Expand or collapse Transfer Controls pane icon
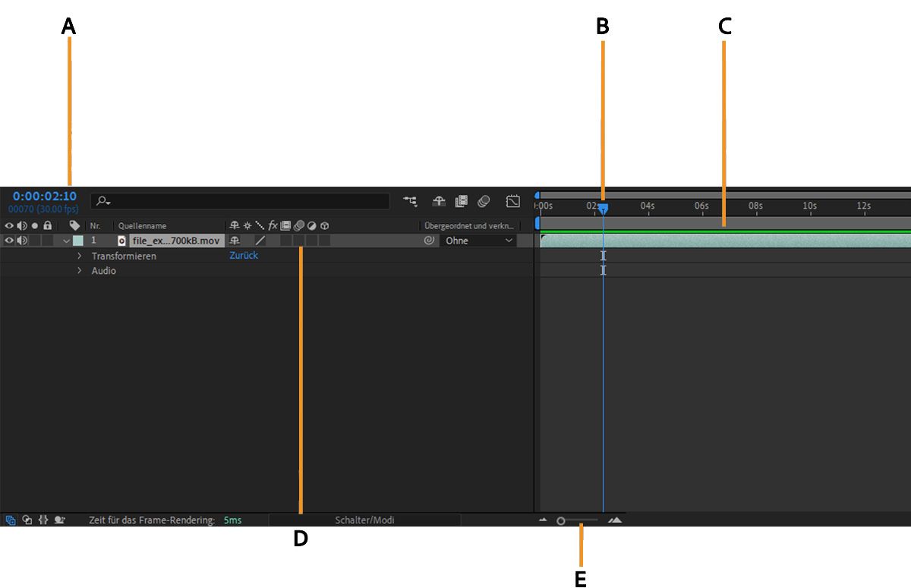Image resolution: width=911 pixels, height=588 pixels. (x=27, y=520)
